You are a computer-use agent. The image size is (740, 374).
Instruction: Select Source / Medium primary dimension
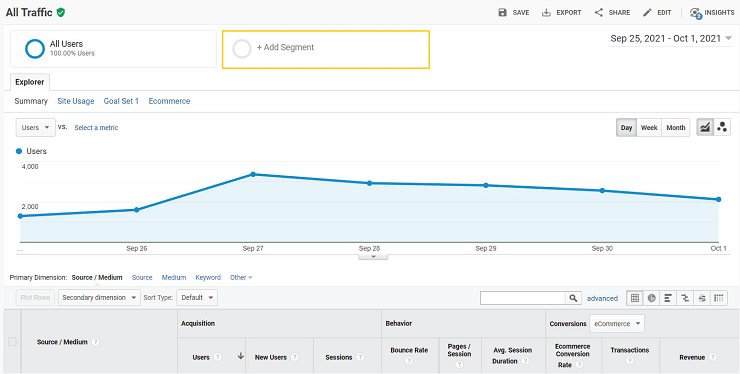pyautogui.click(x=97, y=278)
